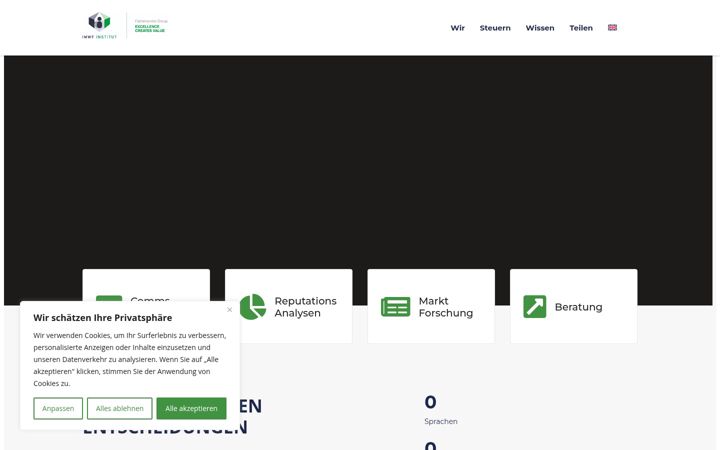
Task: Open the Reputations Analysen card text
Action: coord(305,307)
